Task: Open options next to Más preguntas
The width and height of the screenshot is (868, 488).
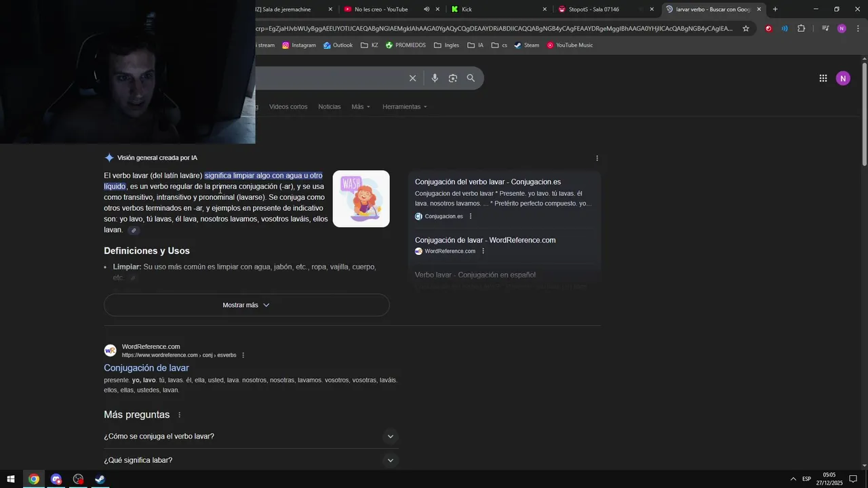Action: 180,415
